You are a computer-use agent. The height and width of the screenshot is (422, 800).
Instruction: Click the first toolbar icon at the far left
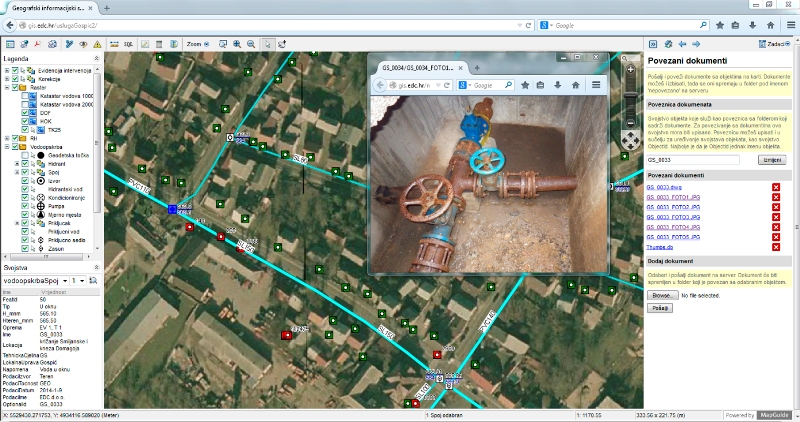tap(10, 44)
